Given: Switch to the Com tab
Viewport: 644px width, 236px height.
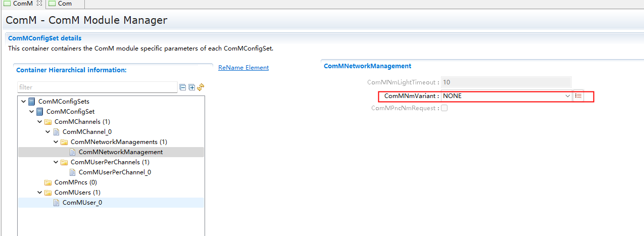Looking at the screenshot, I should (64, 4).
